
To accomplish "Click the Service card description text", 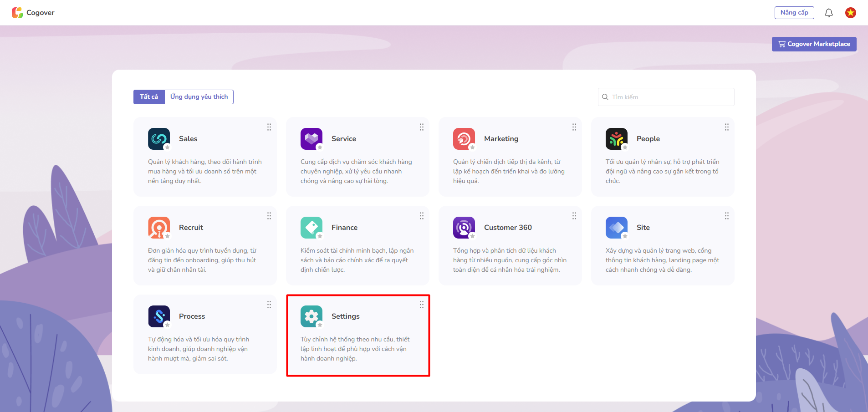I will coord(356,171).
